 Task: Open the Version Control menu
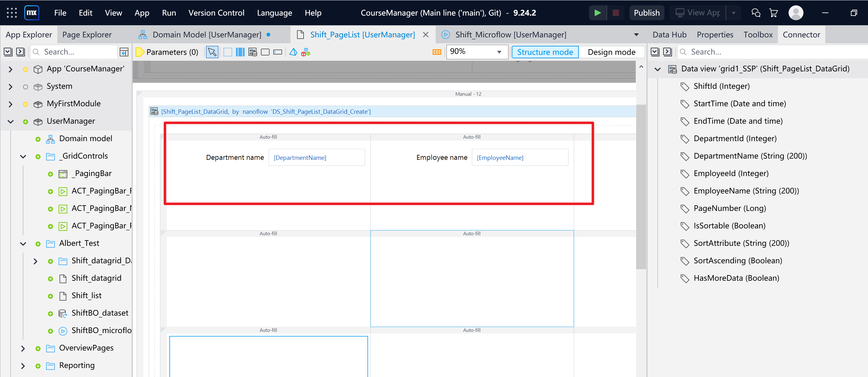tap(216, 13)
